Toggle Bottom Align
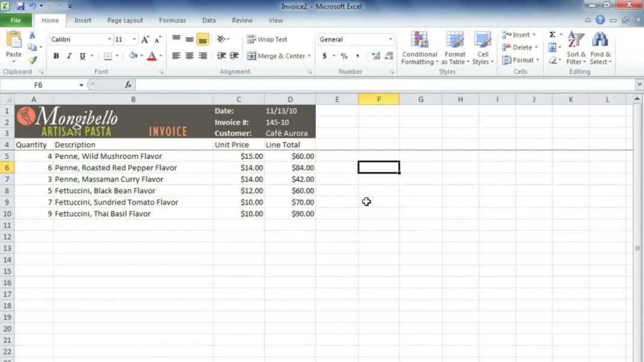 coord(202,39)
